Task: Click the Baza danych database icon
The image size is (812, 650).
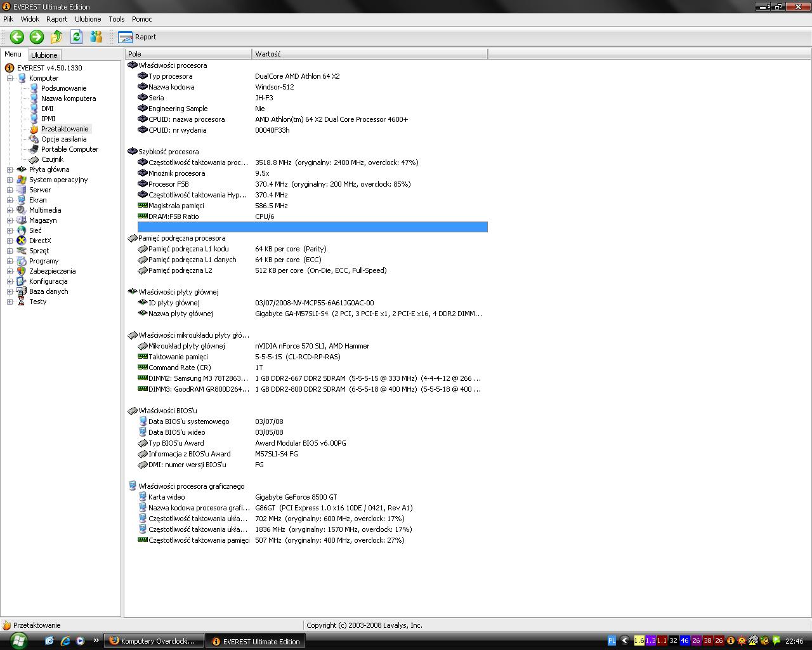Action: tap(22, 291)
